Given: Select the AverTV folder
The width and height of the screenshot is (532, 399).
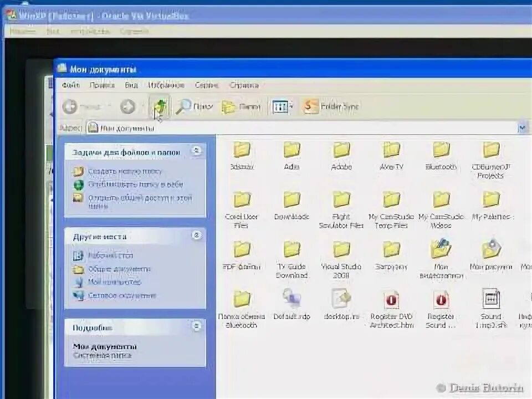Looking at the screenshot, I should 391,156.
